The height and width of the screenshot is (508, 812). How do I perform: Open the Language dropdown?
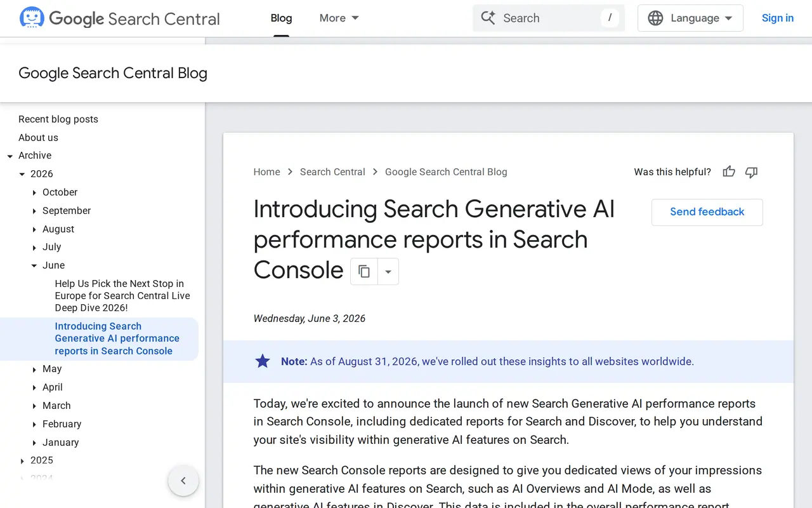click(690, 18)
